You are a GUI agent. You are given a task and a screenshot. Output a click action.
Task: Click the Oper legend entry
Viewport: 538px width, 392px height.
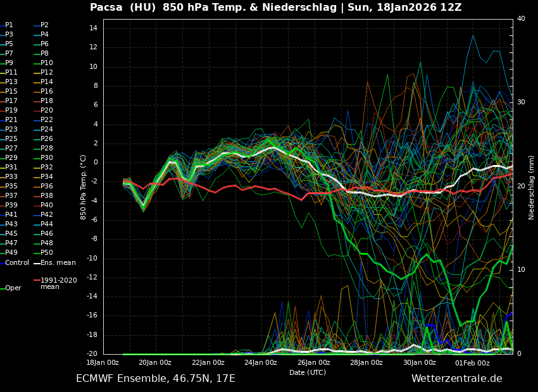pos(13,288)
